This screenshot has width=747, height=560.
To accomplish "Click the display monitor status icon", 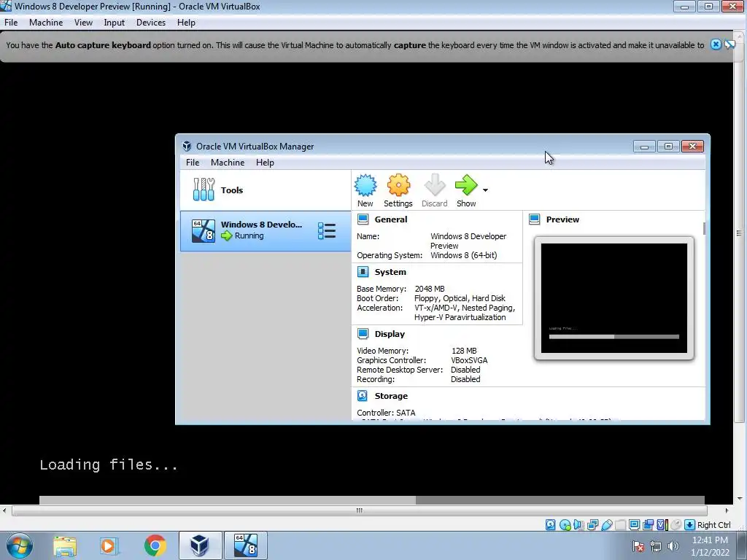I will point(634,525).
